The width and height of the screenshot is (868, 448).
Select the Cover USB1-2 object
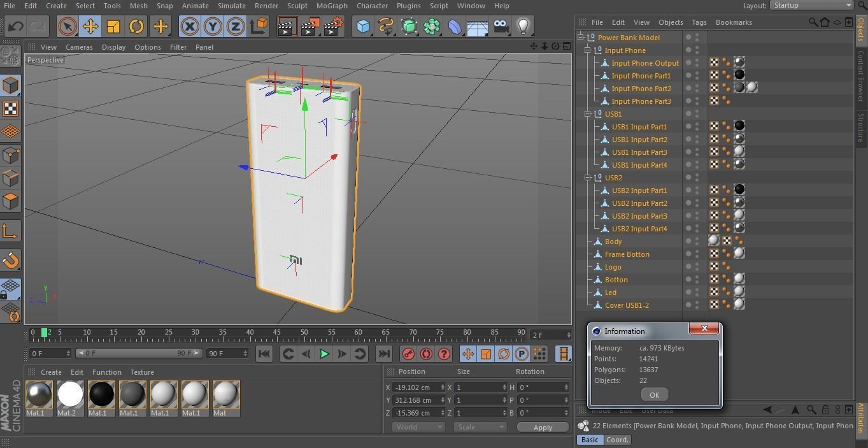tap(627, 305)
